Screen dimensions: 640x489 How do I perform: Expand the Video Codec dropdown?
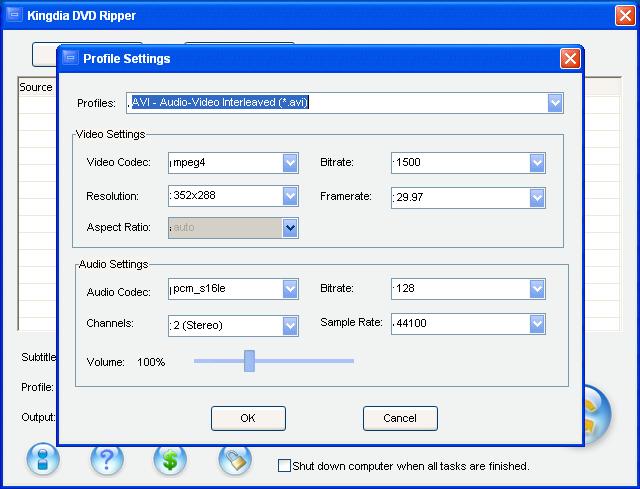point(290,163)
